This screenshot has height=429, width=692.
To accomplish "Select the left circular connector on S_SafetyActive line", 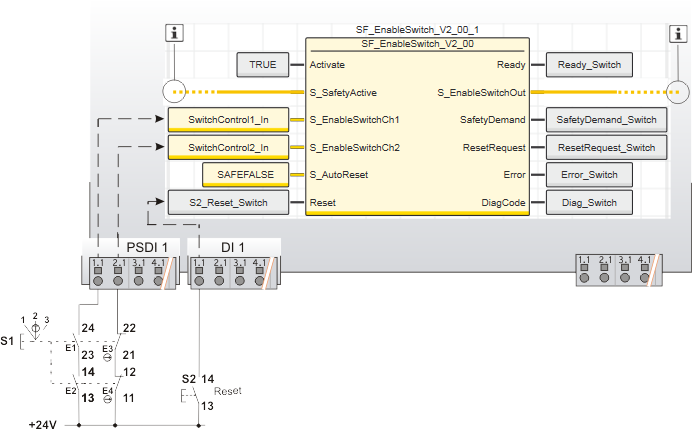I will (x=177, y=93).
